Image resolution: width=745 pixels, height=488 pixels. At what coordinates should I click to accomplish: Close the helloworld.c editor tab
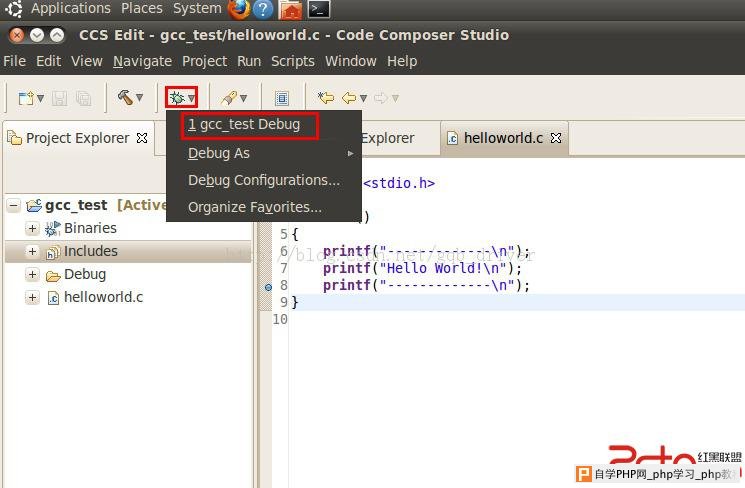556,138
